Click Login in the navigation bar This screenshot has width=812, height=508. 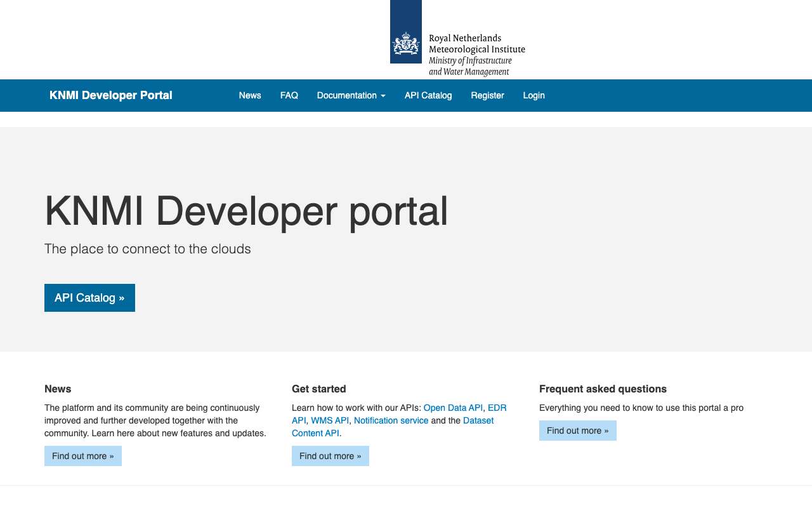534,95
